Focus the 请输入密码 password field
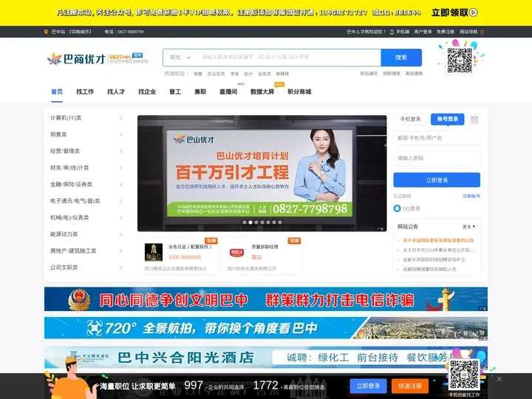 coord(437,158)
